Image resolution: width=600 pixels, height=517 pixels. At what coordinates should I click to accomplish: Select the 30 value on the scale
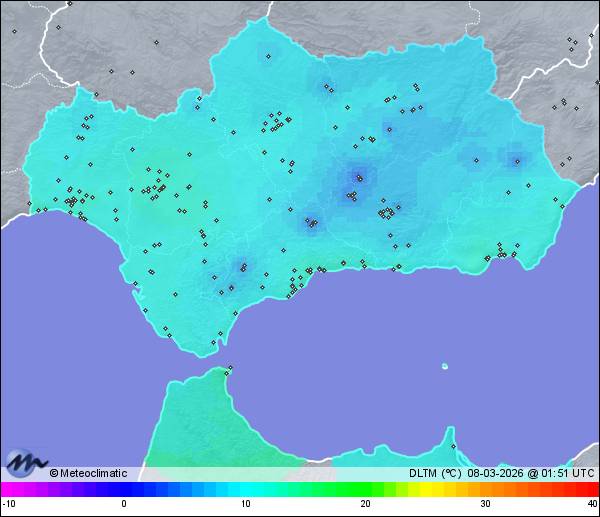484,503
